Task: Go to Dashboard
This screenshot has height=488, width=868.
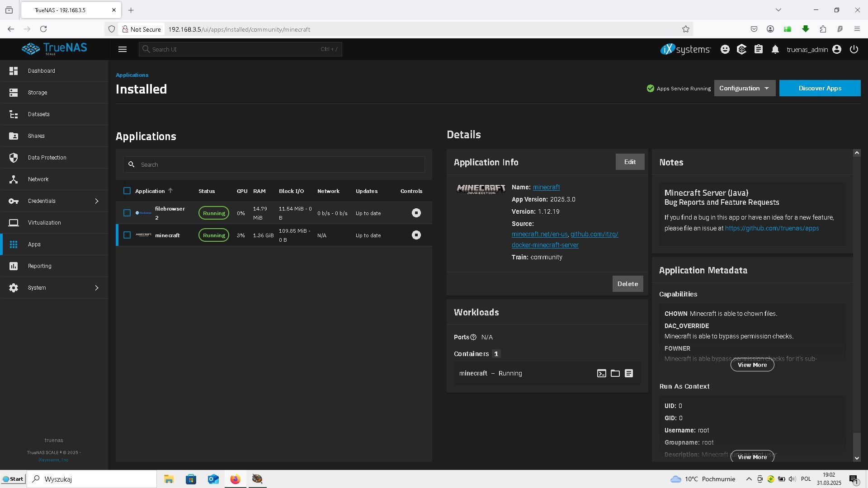Action: [54, 71]
